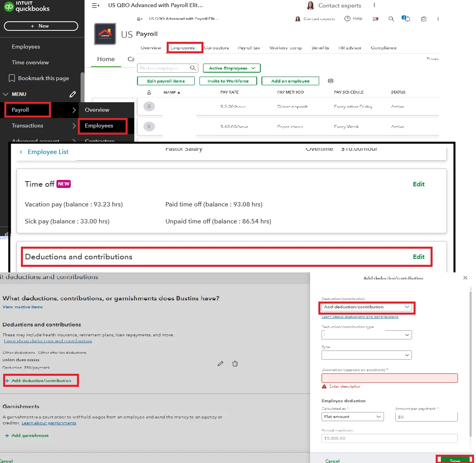The image size is (476, 463).
Task: Click Bookmark this page icon
Action: coord(12,78)
